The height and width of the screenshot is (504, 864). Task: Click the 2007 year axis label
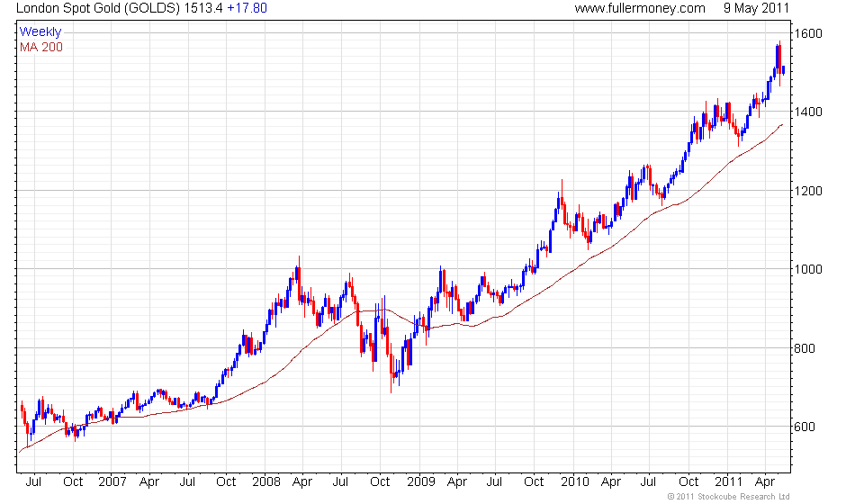(112, 482)
